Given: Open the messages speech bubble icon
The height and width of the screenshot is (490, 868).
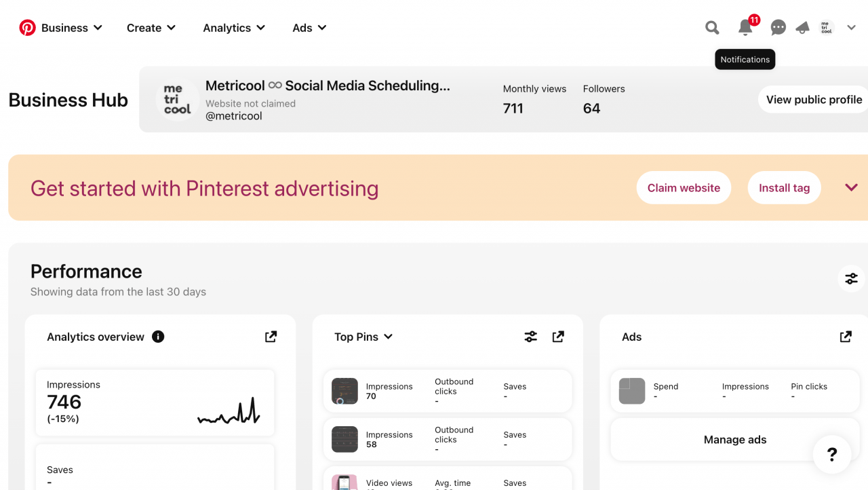Looking at the screenshot, I should 778,28.
